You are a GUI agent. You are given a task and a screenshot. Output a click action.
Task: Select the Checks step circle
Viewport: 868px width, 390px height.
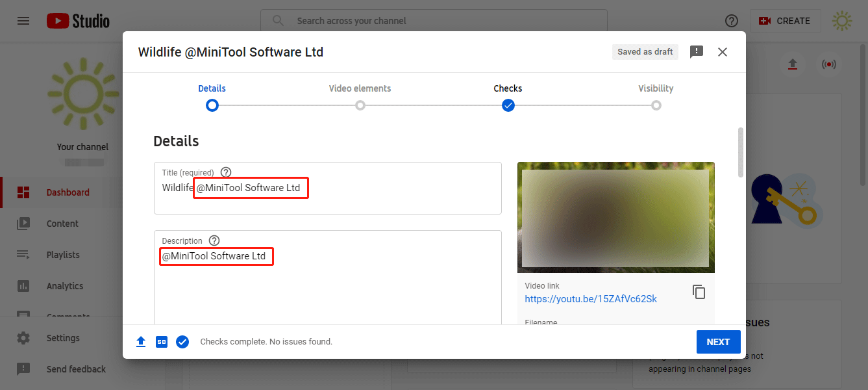click(x=508, y=105)
